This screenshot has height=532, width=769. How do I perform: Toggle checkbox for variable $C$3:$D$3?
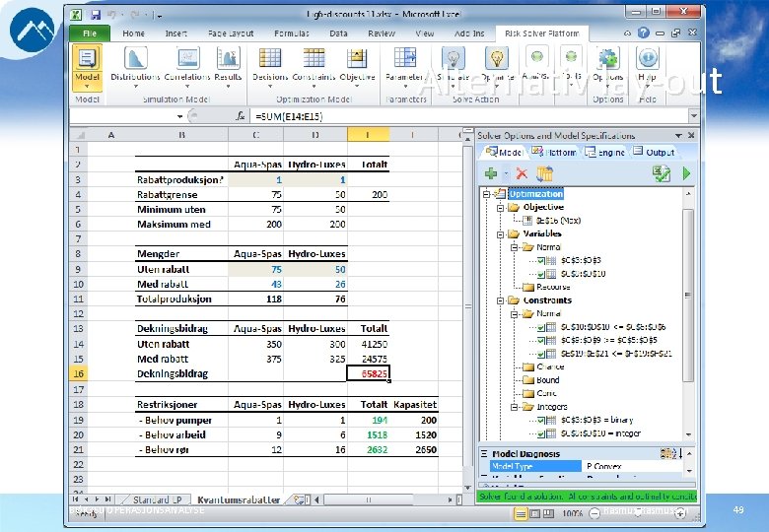coord(541,261)
